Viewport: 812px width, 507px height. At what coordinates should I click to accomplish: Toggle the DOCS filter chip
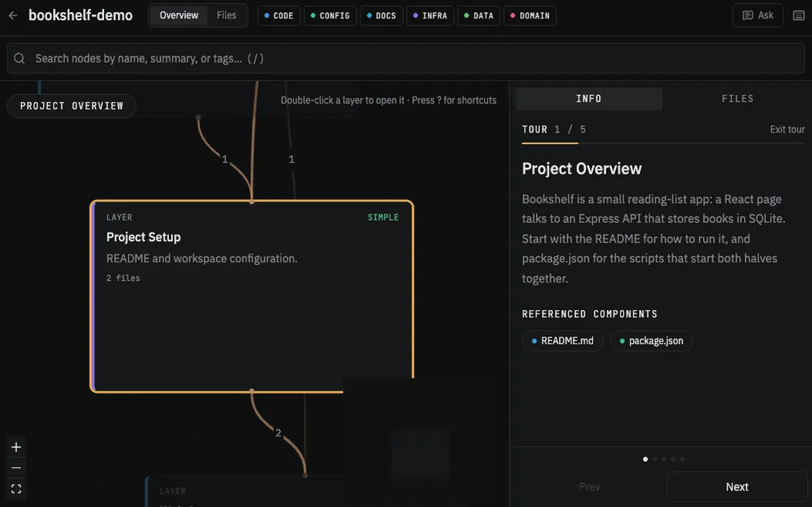tap(381, 15)
